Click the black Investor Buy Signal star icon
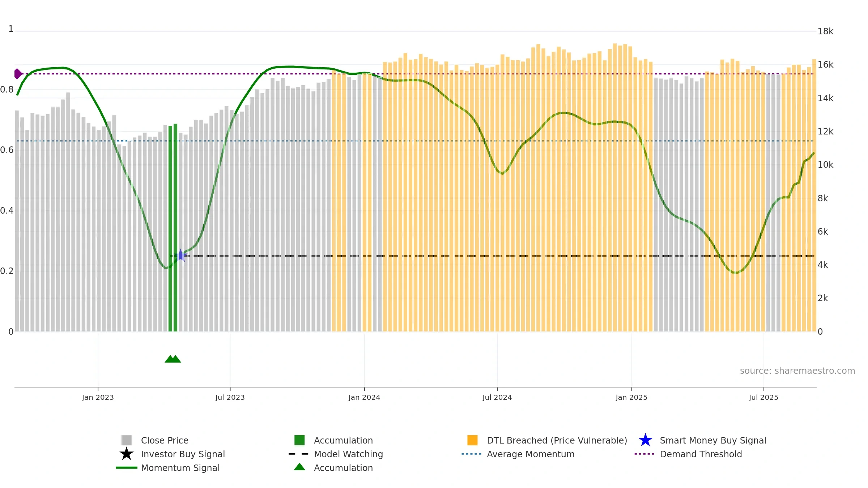This screenshot has width=868, height=488. pos(126,454)
